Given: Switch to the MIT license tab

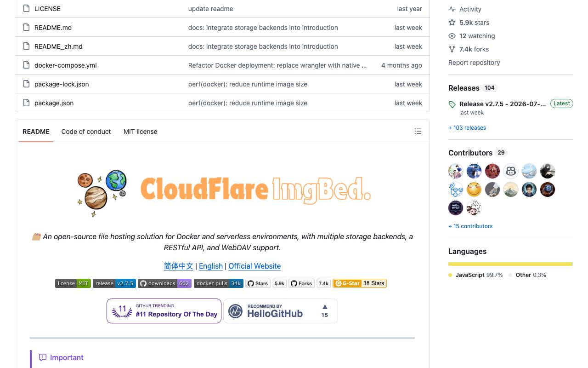Looking at the screenshot, I should coord(141,132).
